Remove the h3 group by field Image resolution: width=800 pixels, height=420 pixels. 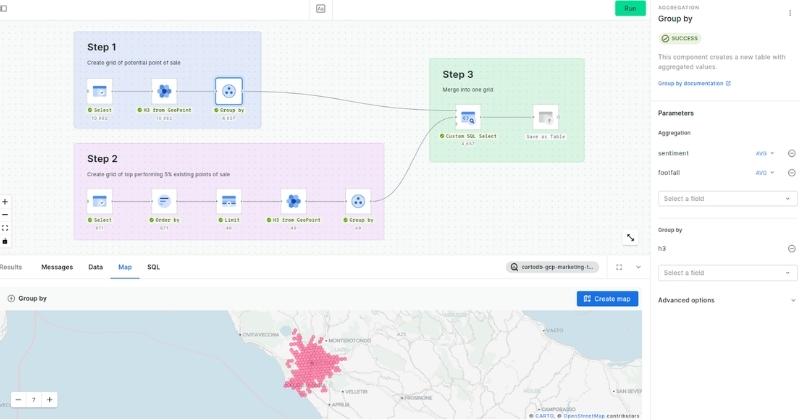[791, 248]
